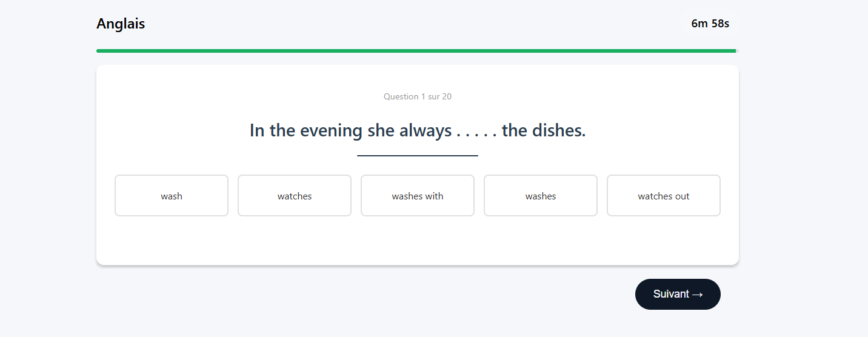Select the "wash" answer option
The image size is (868, 337).
[x=172, y=196]
